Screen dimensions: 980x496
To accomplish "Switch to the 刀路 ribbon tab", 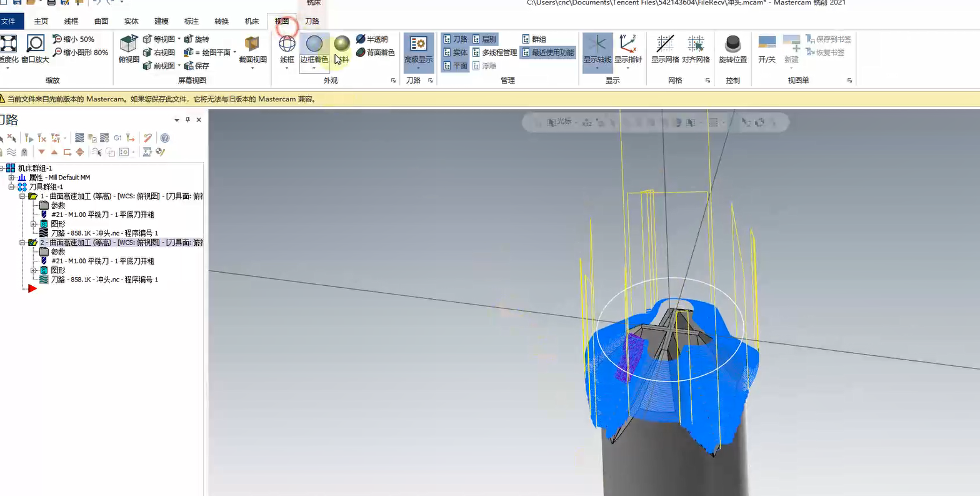I will pyautogui.click(x=312, y=21).
